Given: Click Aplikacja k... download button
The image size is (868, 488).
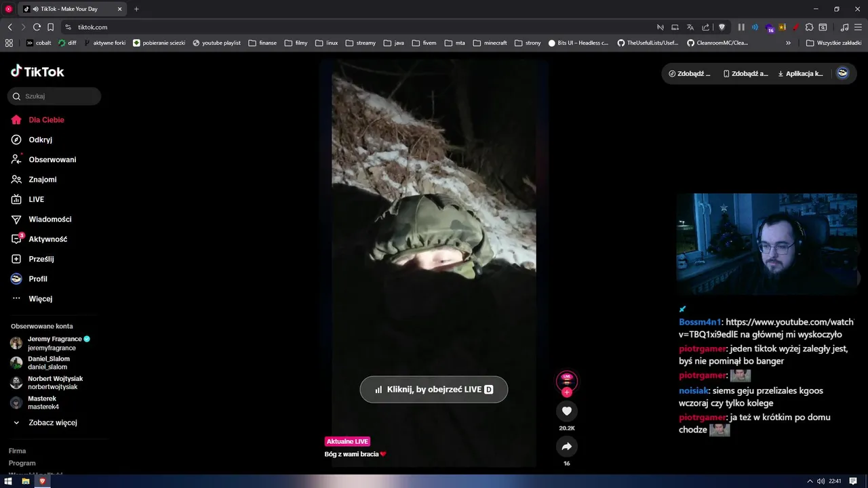Looking at the screenshot, I should point(800,73).
